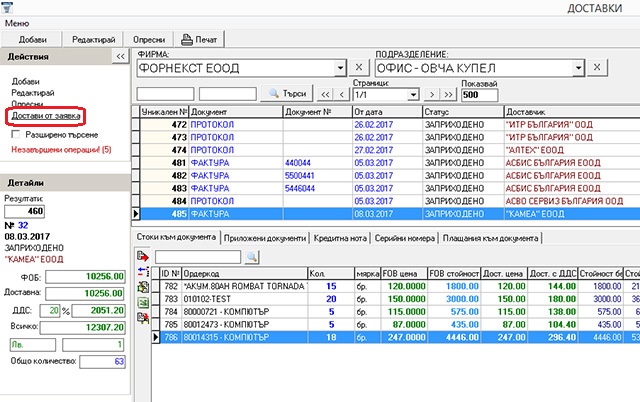This screenshot has height=402, width=640.
Task: Open the Кредитна нота tab
Action: pos(340,238)
